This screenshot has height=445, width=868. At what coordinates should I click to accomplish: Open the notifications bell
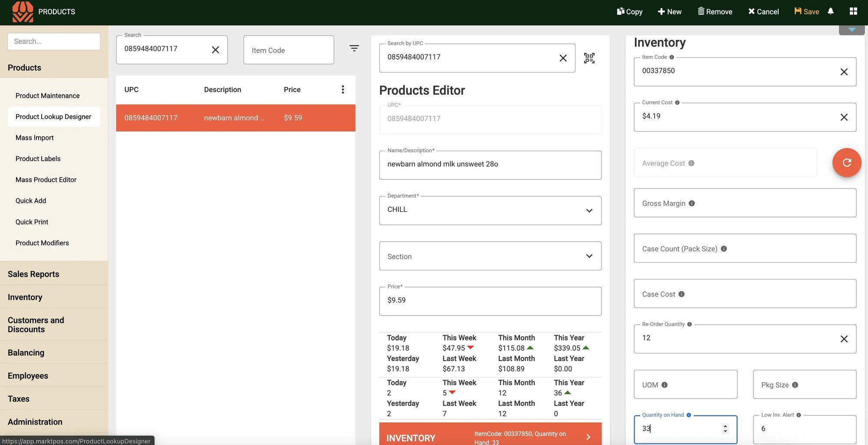(831, 11)
